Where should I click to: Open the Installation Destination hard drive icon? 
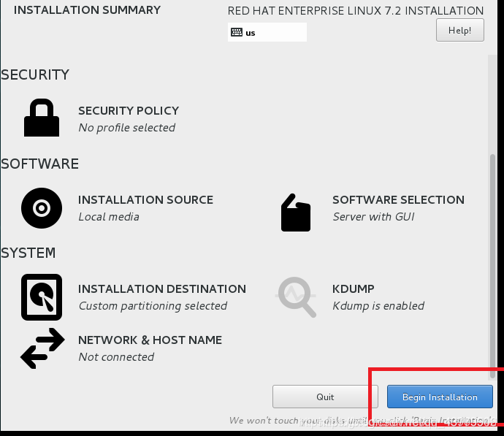[x=42, y=297]
